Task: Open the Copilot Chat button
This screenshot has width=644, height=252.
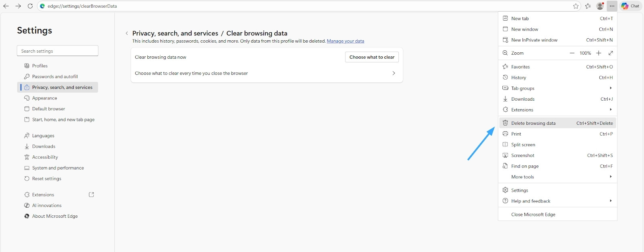Action: [630, 6]
